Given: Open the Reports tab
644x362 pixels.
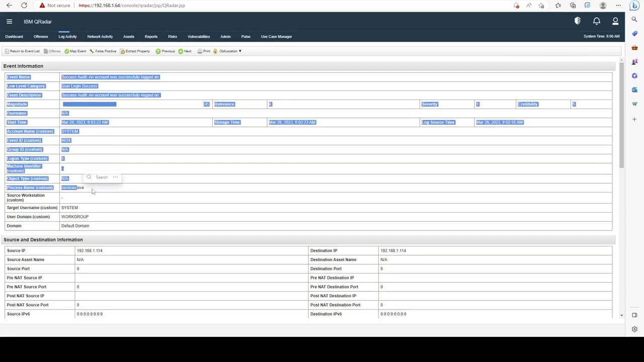Looking at the screenshot, I should click(151, 37).
